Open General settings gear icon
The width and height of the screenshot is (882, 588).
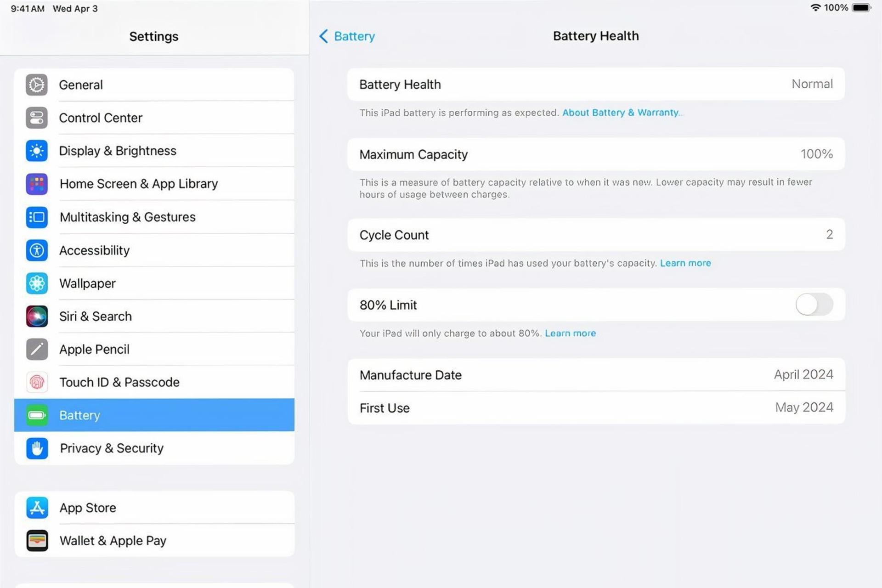[x=37, y=85]
